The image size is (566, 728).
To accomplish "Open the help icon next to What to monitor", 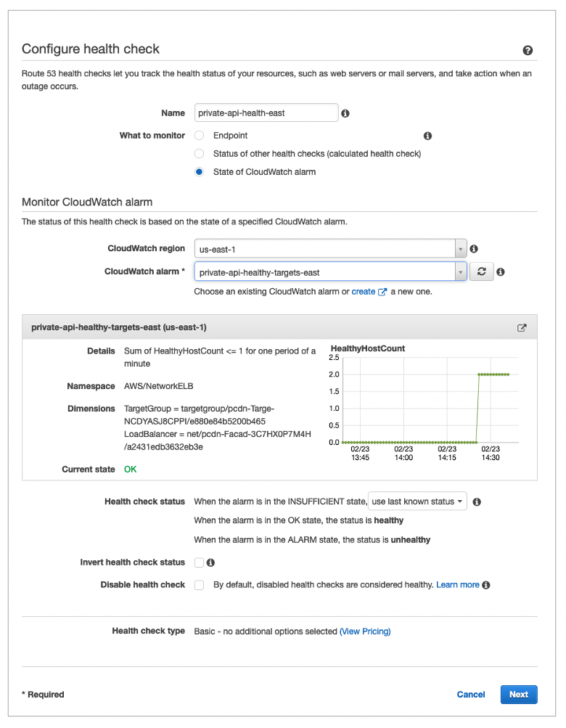I will pos(427,135).
